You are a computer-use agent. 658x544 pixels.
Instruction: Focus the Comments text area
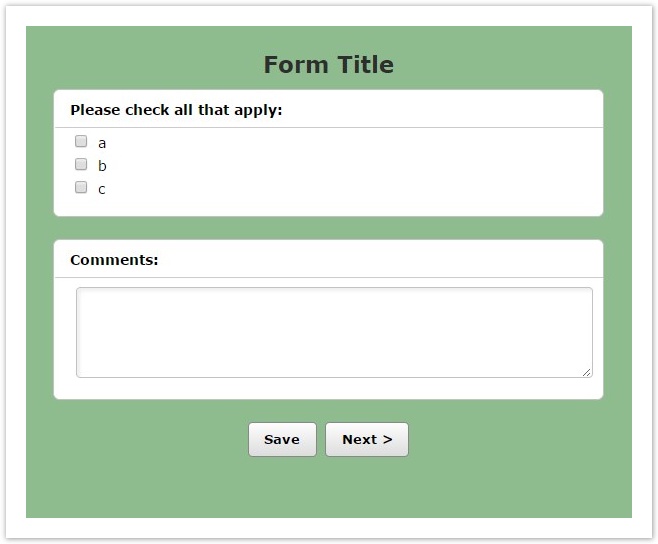click(x=334, y=332)
